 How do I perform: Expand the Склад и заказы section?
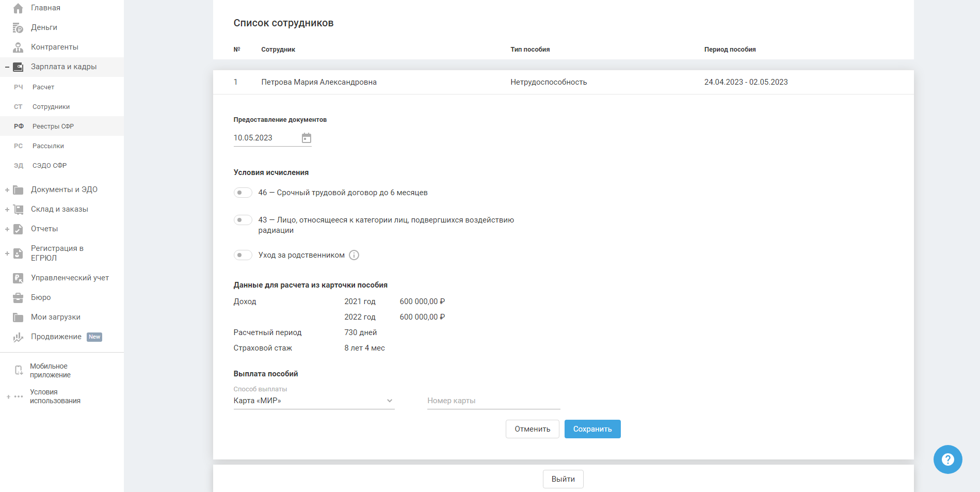coord(7,210)
